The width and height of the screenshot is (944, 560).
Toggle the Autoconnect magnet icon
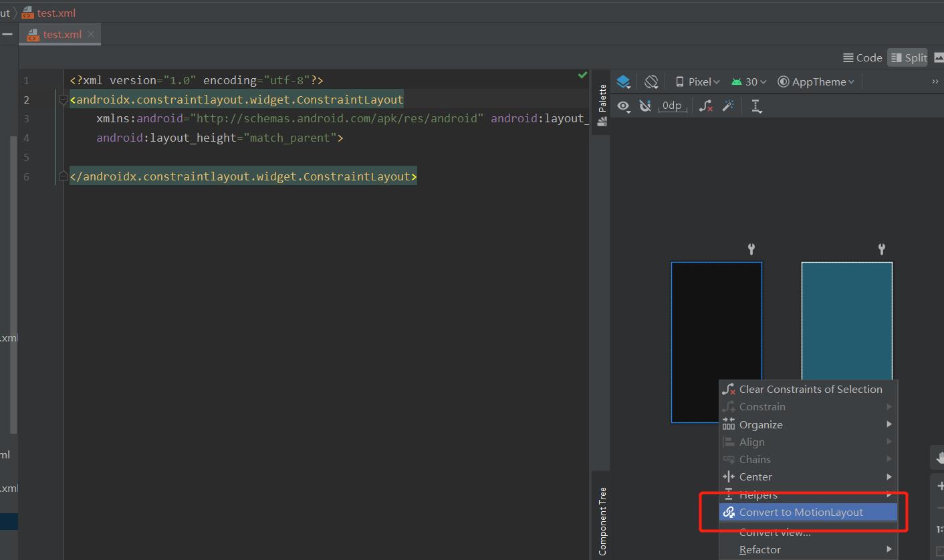645,106
